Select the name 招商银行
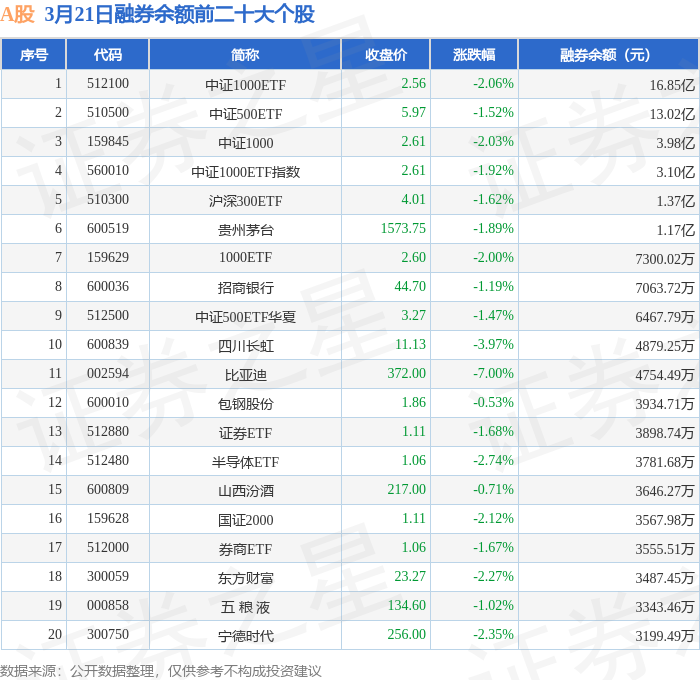 click(x=246, y=288)
